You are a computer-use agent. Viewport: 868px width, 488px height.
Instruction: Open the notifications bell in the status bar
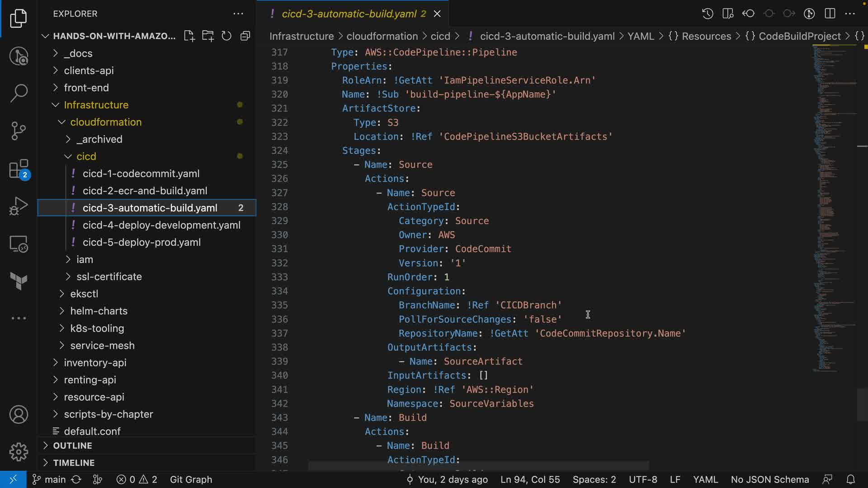[850, 479]
